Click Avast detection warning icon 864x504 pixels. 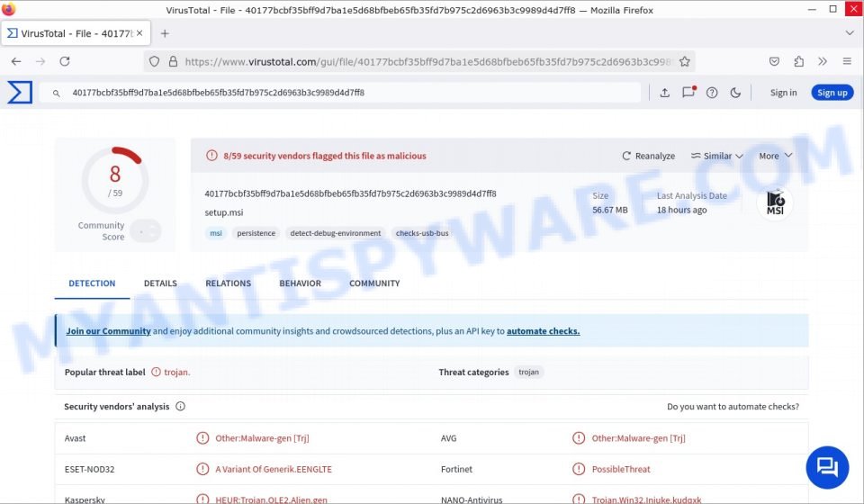pyautogui.click(x=202, y=438)
